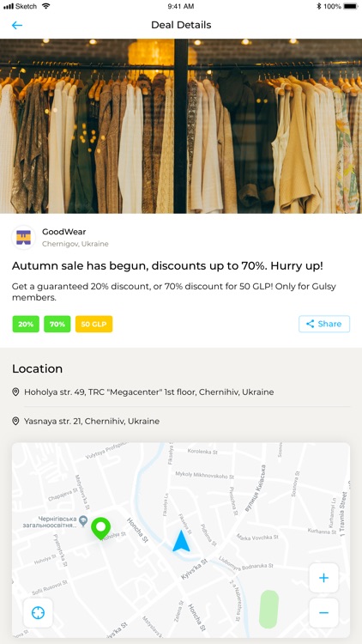The image size is (362, 644).
Task: Open the clothing rack banner photo
Action: [181, 126]
